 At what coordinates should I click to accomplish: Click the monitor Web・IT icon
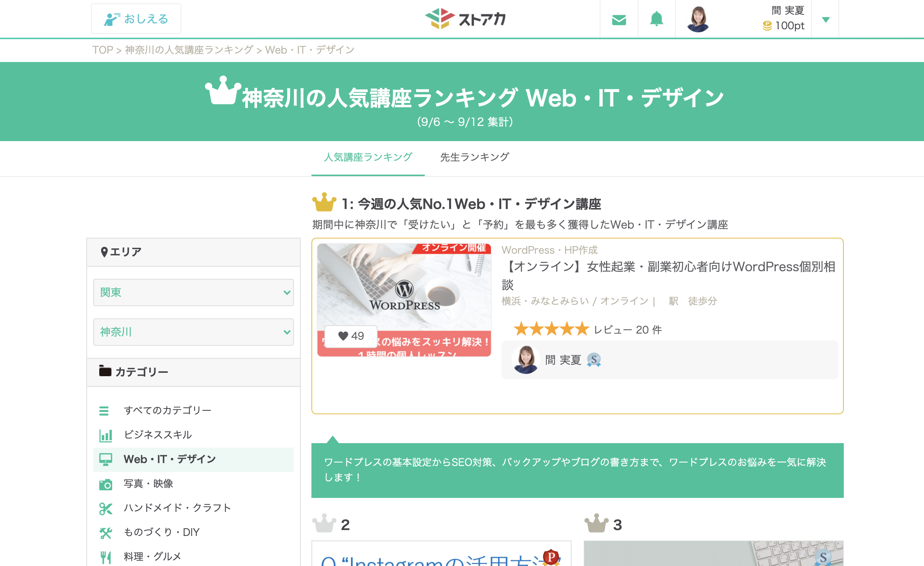coord(106,459)
